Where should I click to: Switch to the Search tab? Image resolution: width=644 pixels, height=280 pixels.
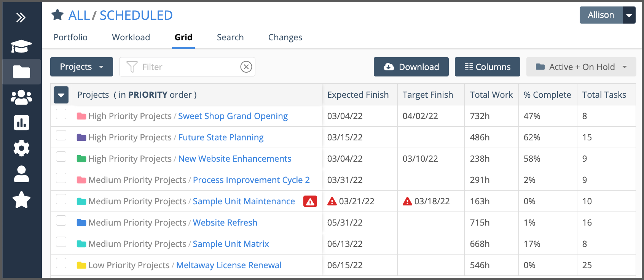tap(230, 37)
